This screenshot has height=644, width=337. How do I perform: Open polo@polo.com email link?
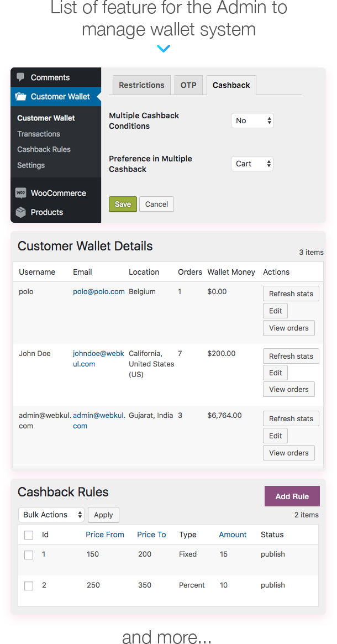click(99, 292)
